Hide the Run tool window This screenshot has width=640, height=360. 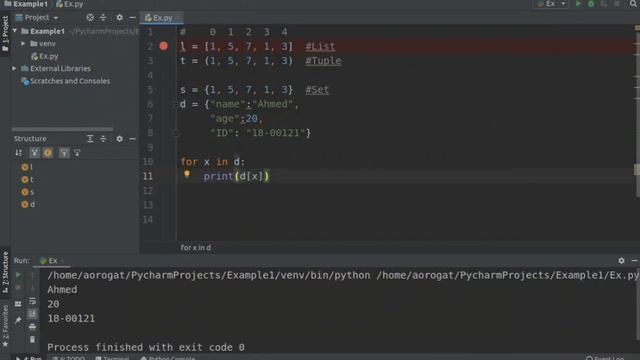(634, 260)
